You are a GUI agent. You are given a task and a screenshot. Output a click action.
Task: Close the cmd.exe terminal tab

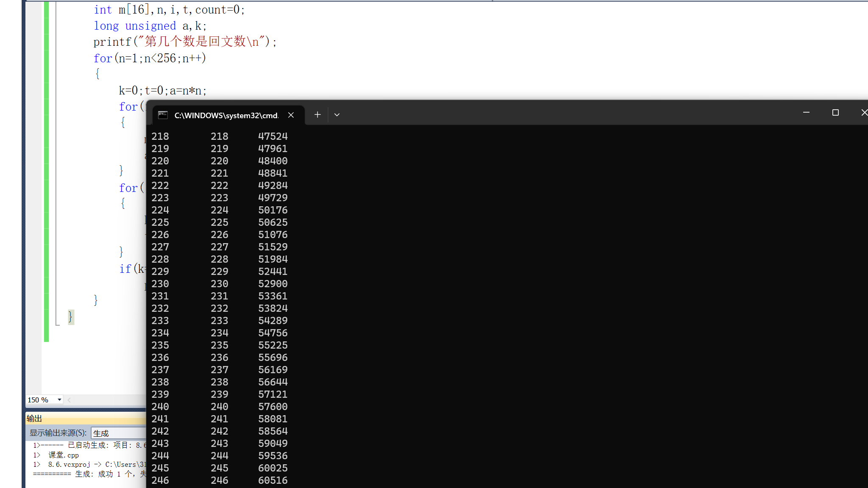(x=291, y=115)
